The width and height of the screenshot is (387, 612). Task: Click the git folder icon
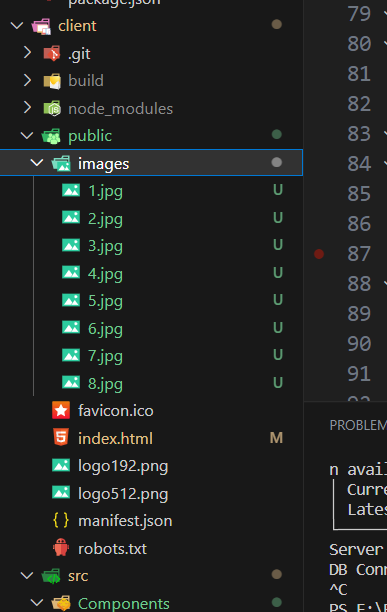pos(52,53)
